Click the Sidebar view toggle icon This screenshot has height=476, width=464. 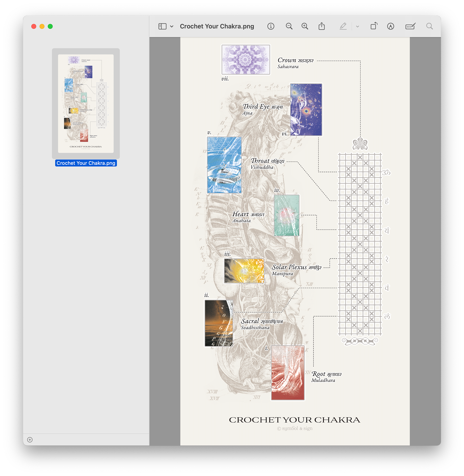click(x=162, y=26)
